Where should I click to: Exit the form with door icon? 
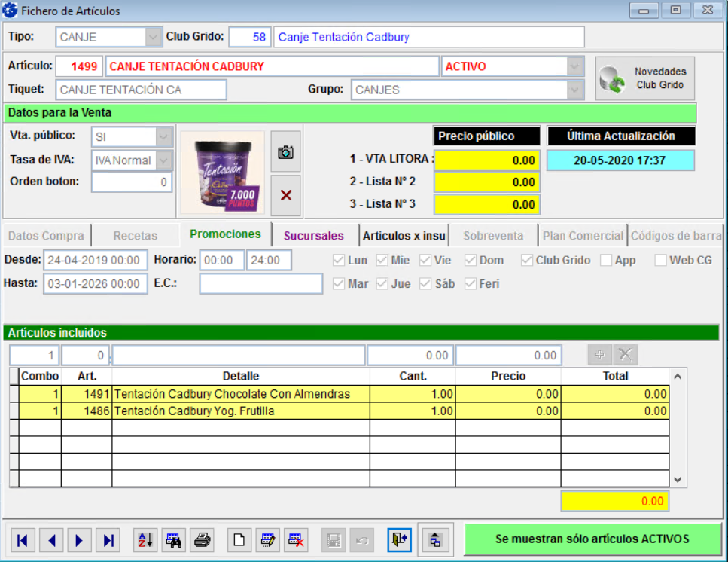tap(399, 540)
